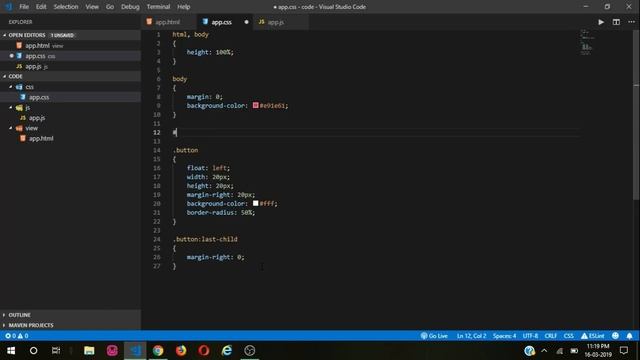Collapse the Open Editors section
The height and width of the screenshot is (360, 640).
(70, 35)
